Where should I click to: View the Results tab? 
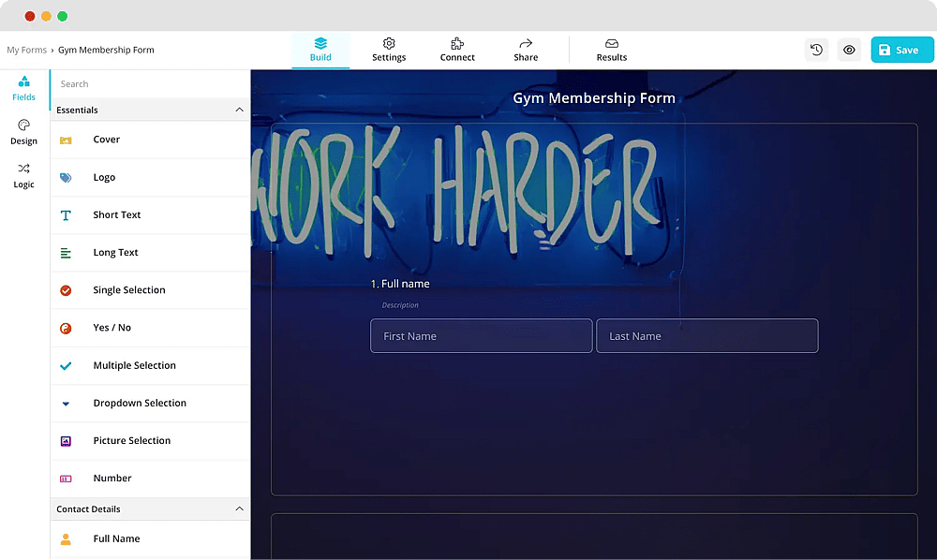tap(612, 51)
